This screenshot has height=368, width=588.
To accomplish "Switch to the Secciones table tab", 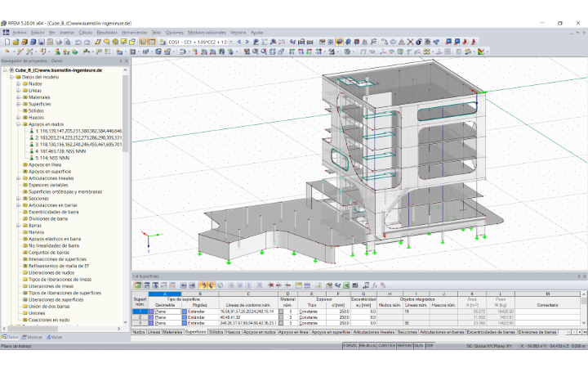I will tap(408, 332).
